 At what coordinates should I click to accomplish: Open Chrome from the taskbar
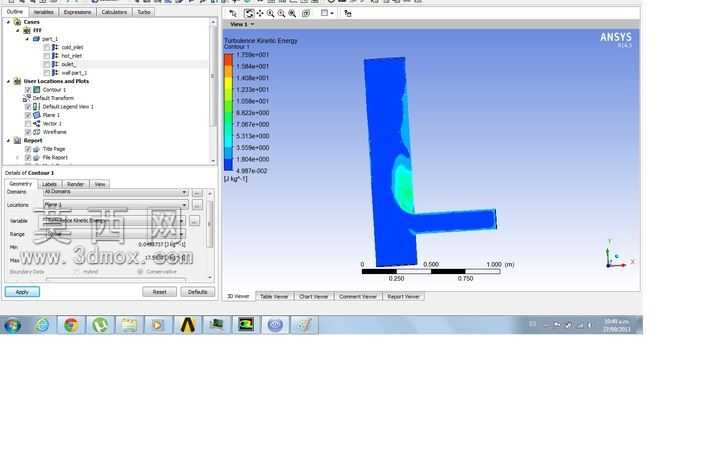pyautogui.click(x=71, y=325)
